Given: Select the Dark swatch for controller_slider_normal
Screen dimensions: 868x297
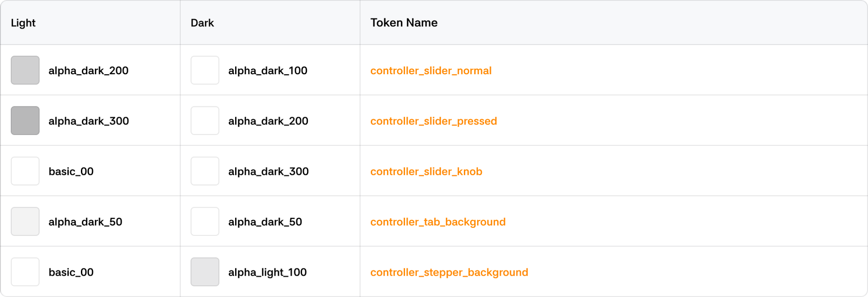Looking at the screenshot, I should pos(205,70).
